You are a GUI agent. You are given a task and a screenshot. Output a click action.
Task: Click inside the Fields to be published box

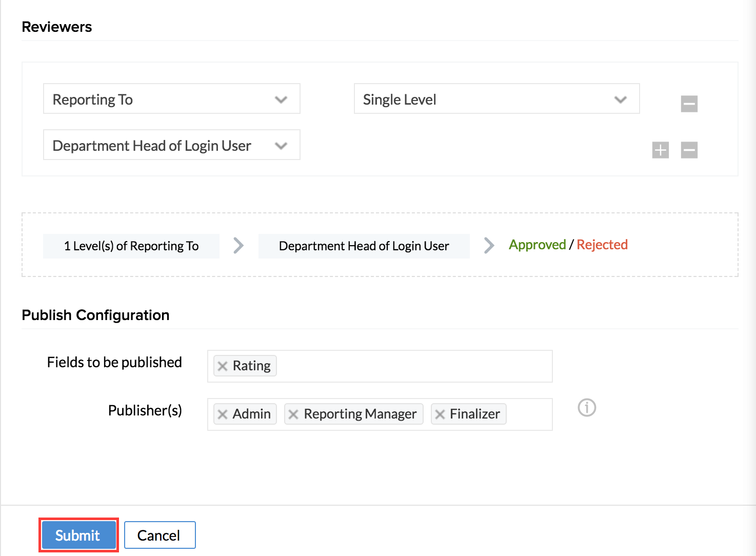point(410,366)
